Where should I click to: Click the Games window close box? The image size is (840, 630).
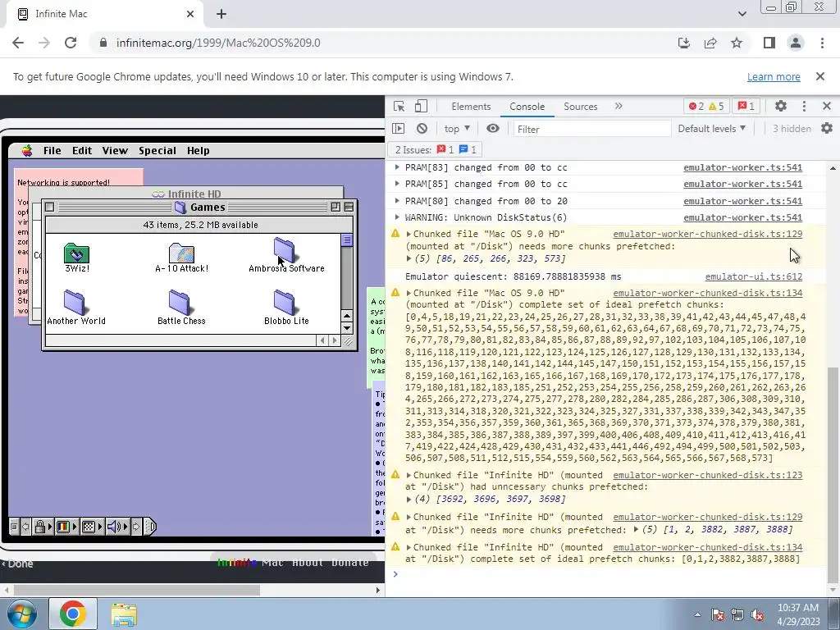[x=50, y=207]
